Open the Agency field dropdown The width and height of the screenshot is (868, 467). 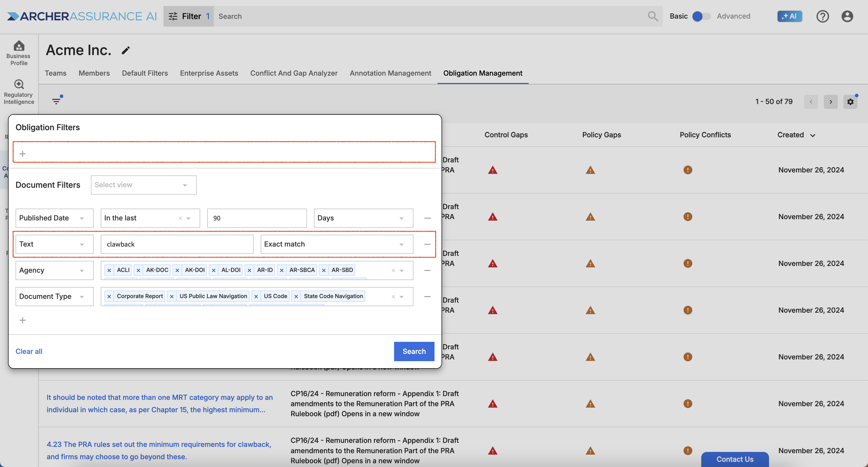coord(54,270)
